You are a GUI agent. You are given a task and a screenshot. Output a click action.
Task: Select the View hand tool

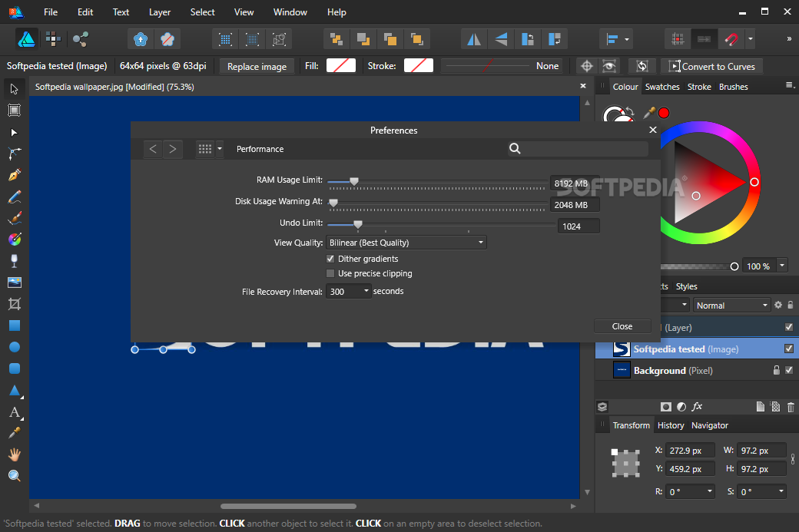click(x=15, y=454)
